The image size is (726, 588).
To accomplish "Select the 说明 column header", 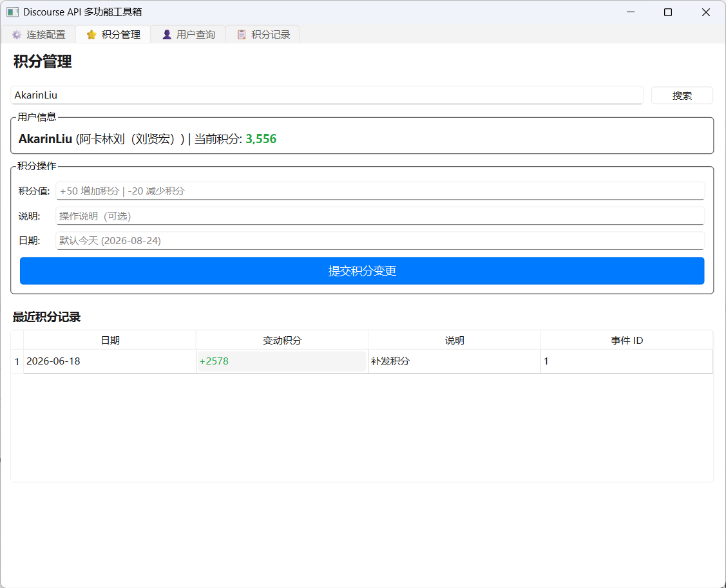I will (454, 340).
